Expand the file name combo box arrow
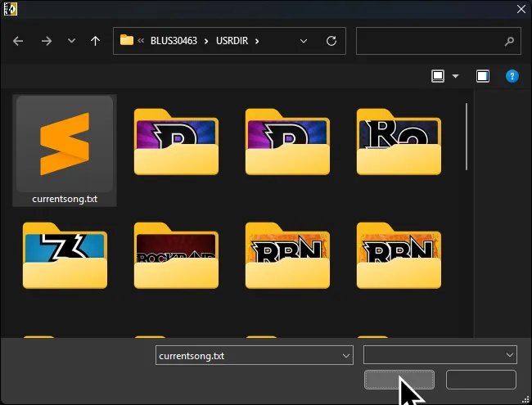 346,355
